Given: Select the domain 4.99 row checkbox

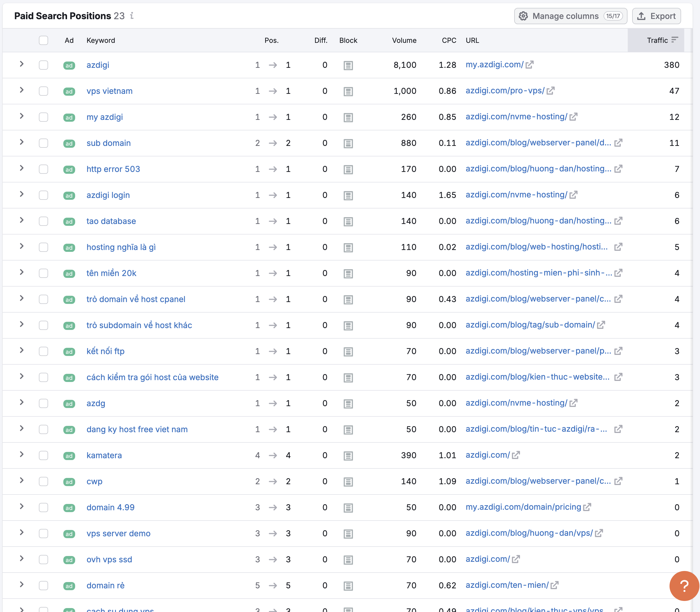Looking at the screenshot, I should [x=43, y=507].
